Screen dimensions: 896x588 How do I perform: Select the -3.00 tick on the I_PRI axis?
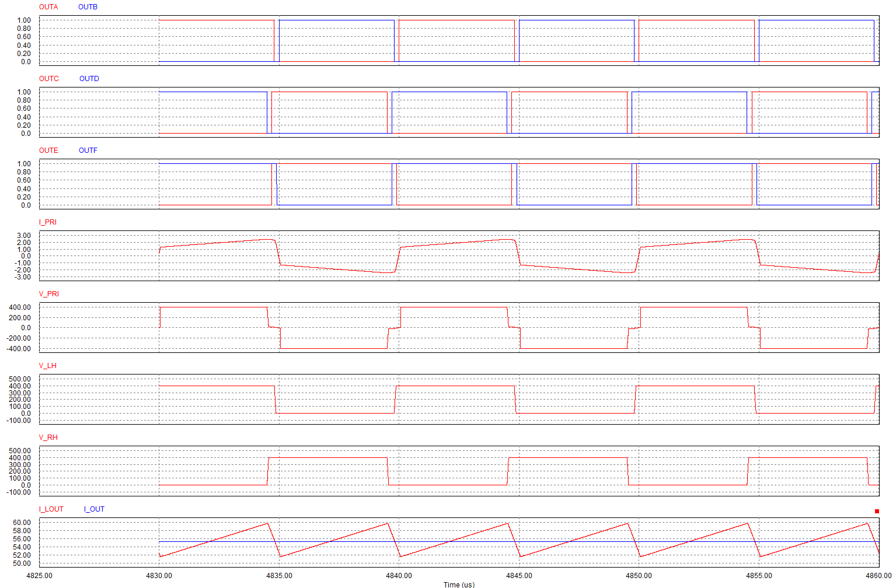tap(23, 277)
